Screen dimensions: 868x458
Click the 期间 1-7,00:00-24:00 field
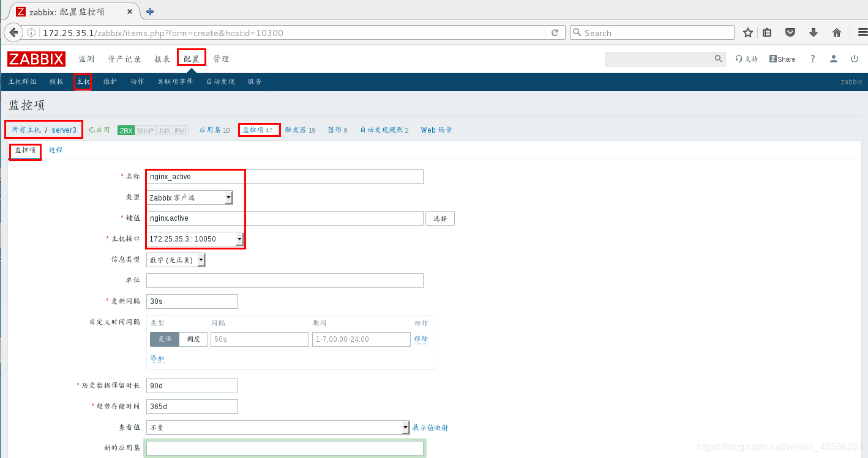(x=361, y=339)
